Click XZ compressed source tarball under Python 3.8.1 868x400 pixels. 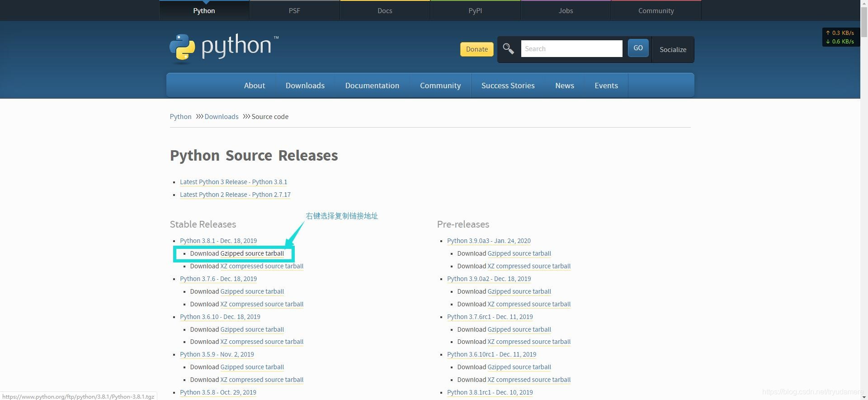262,266
